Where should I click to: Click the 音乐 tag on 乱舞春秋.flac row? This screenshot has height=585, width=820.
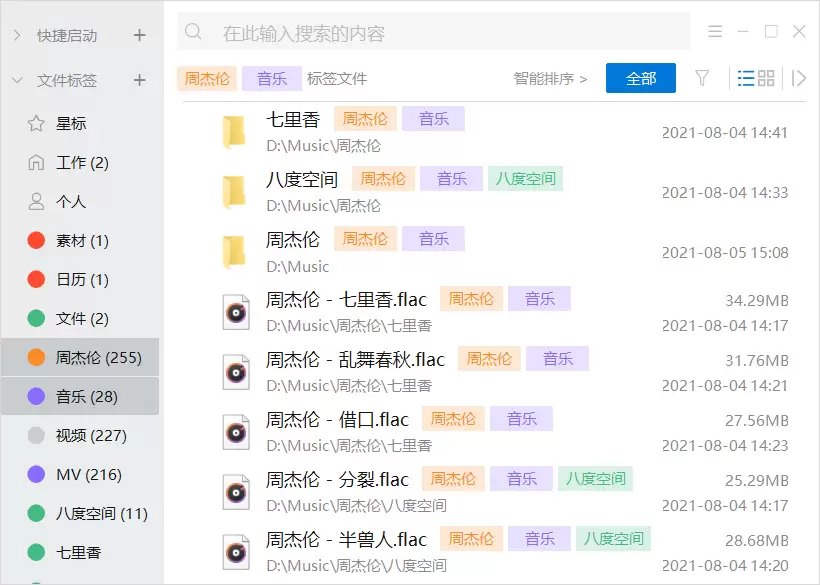557,359
